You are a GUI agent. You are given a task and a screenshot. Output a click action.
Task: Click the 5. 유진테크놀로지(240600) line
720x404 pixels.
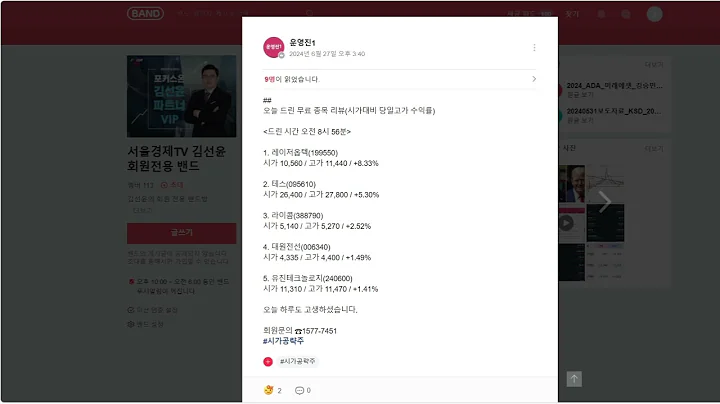coord(308,279)
